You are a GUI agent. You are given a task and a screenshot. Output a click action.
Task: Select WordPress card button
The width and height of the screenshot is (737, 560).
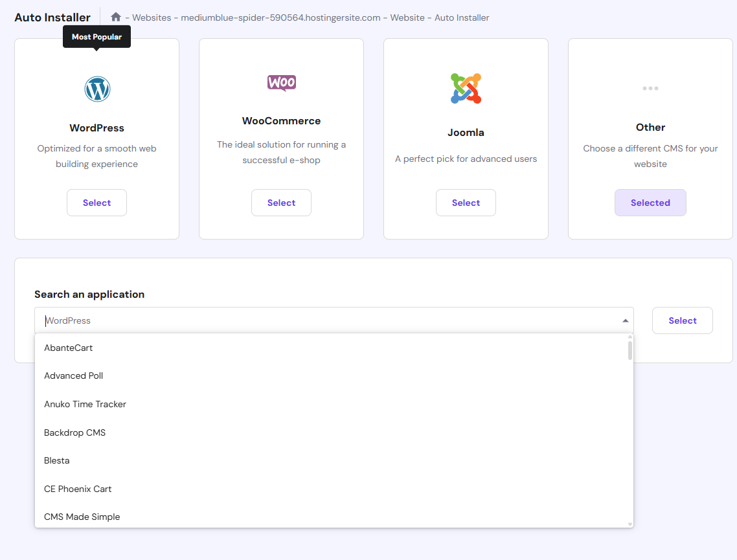(97, 203)
